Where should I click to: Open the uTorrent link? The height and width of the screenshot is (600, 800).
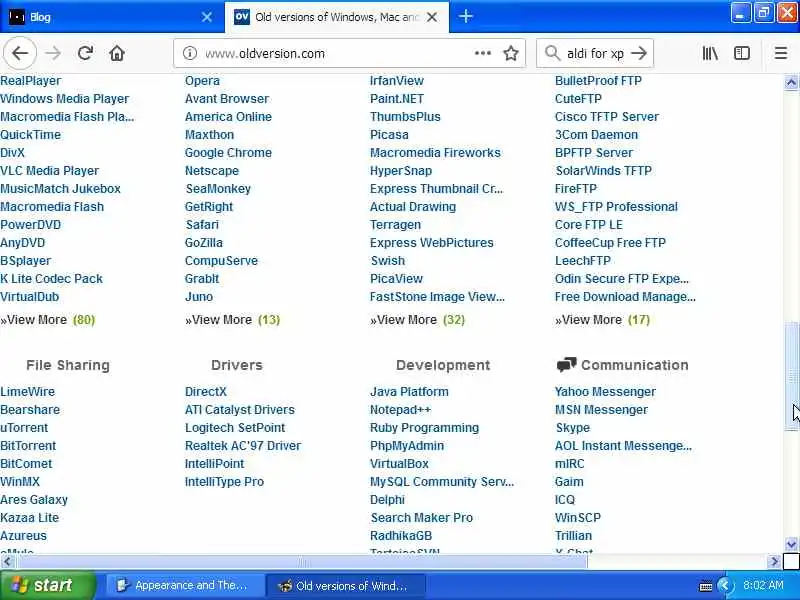pos(24,428)
